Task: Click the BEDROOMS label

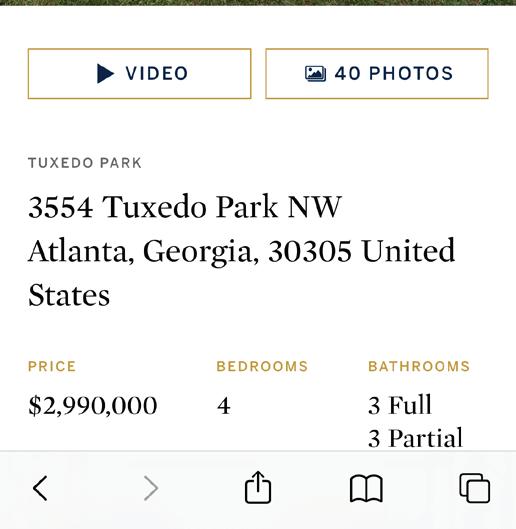Action: (x=262, y=366)
